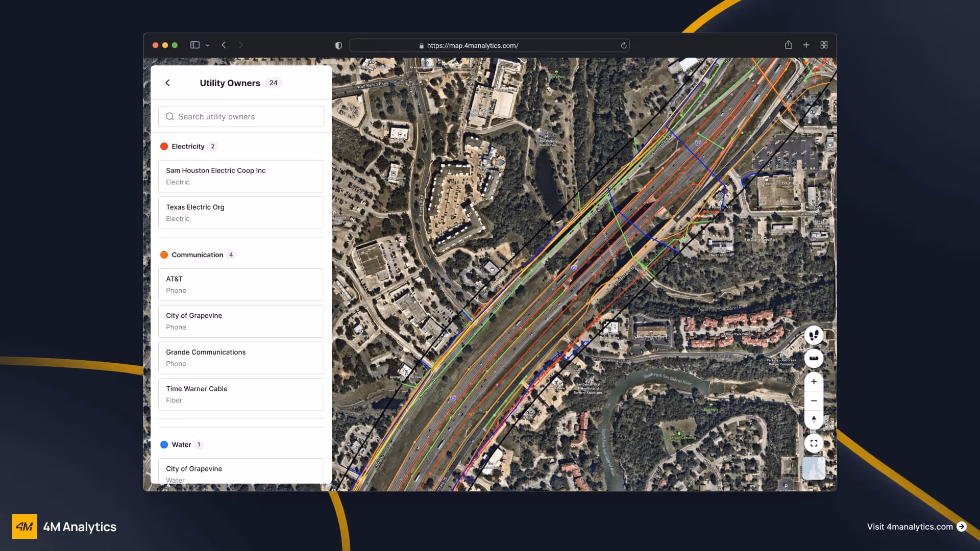Click the Communication count badge 4
The width and height of the screenshot is (980, 551).
coord(231,255)
